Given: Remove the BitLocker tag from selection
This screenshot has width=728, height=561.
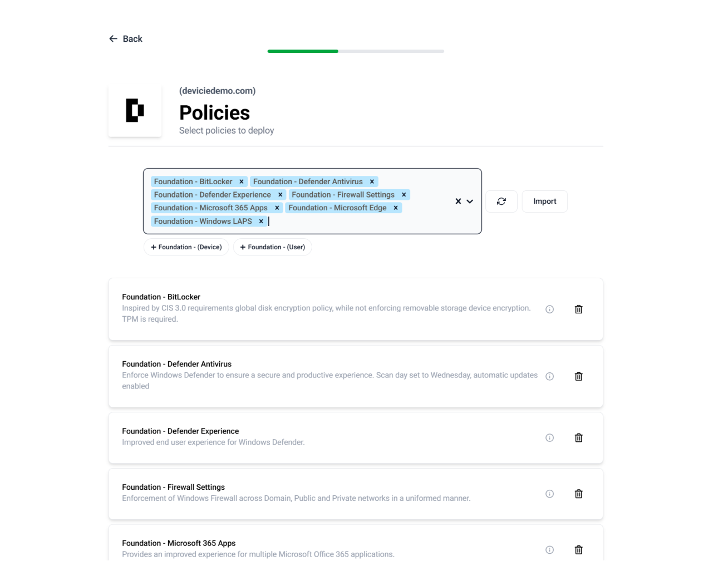Looking at the screenshot, I should 242,181.
